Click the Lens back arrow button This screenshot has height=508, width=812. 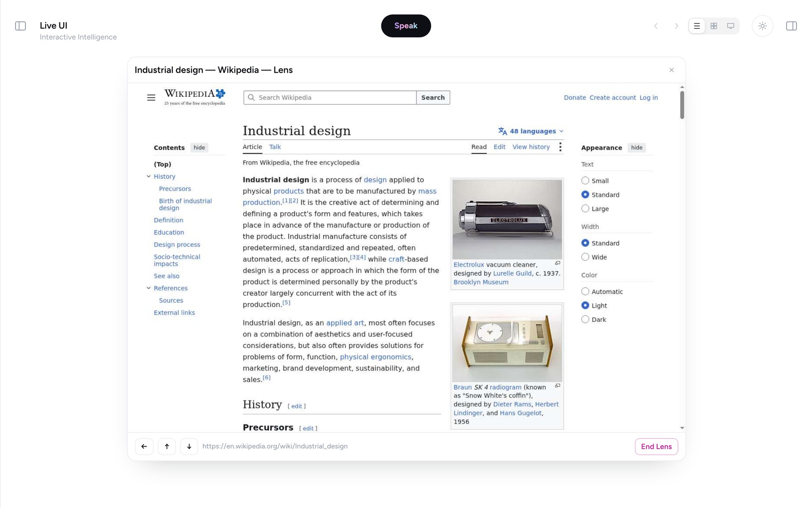[144, 446]
